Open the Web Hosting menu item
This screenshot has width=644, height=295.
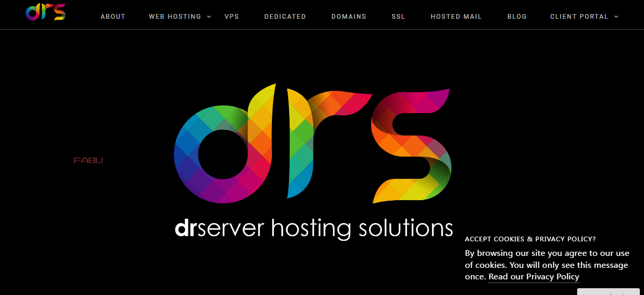tap(175, 17)
